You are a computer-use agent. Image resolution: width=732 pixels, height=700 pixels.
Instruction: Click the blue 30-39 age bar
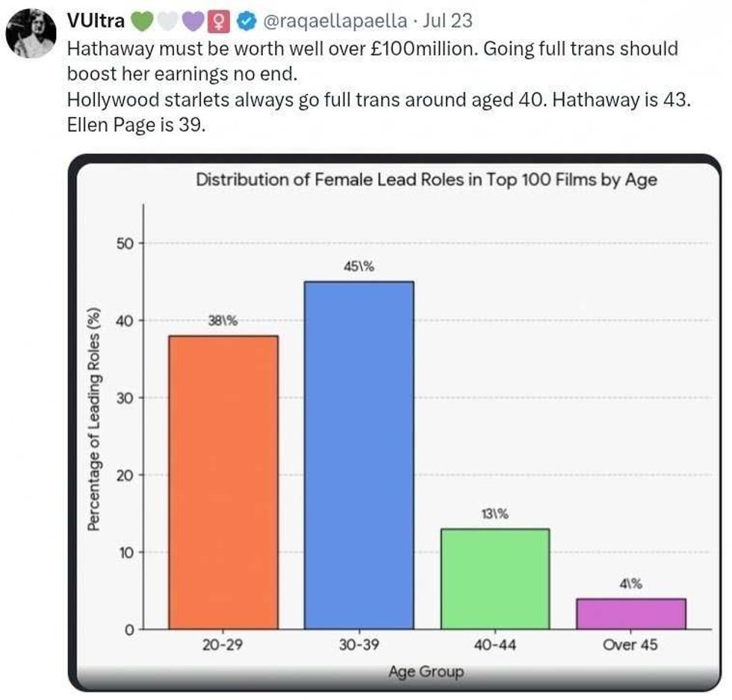[x=359, y=455]
